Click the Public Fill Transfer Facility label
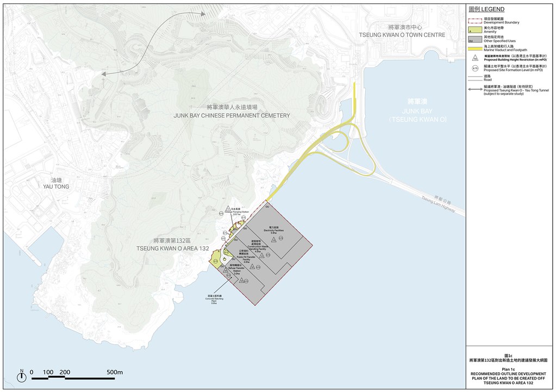Screen dimensions: 556x392 coord(246,258)
